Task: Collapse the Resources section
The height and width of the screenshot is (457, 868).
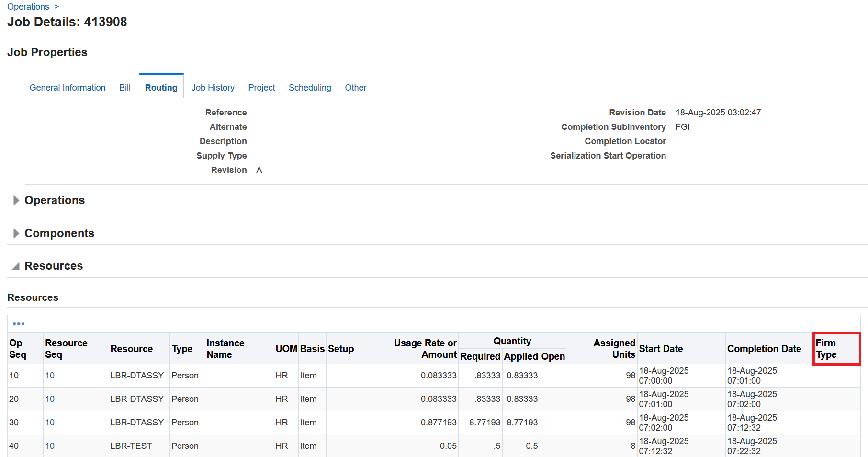Action: 15,265
